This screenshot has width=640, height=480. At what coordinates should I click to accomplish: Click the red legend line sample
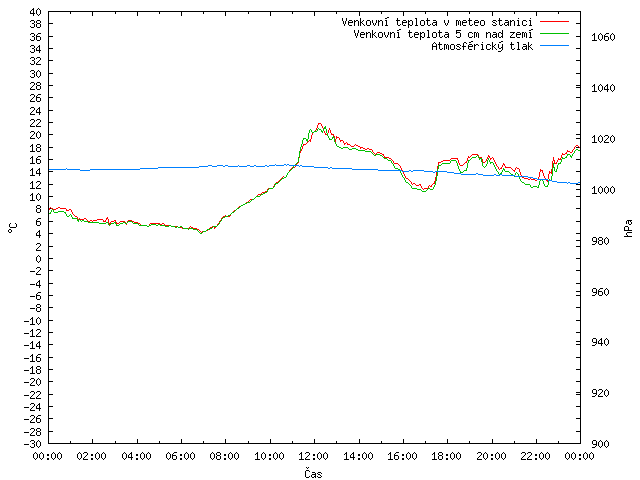(x=554, y=21)
